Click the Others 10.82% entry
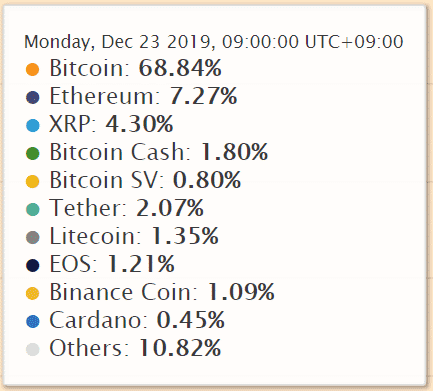Viewport: 433px width, 391px height. pos(135,348)
